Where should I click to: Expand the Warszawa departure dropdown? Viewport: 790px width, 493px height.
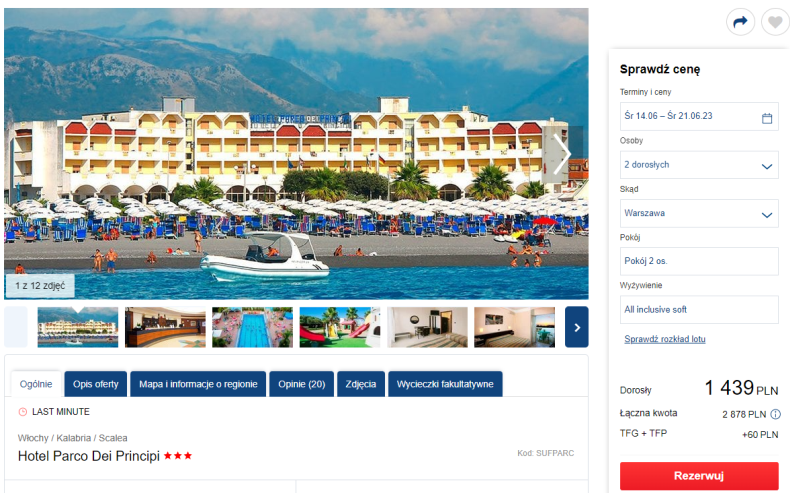tap(699, 214)
